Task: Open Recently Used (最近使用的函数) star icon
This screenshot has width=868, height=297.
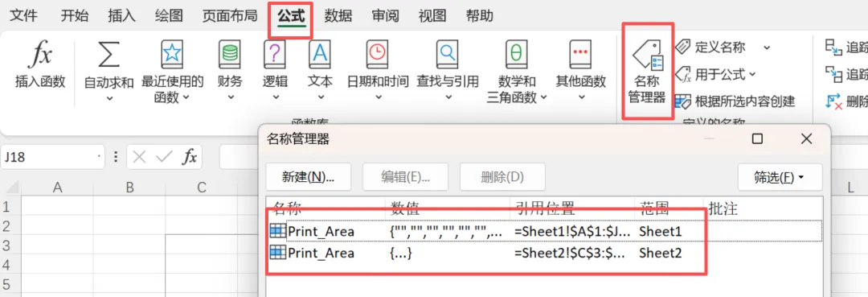Action: pyautogui.click(x=172, y=54)
